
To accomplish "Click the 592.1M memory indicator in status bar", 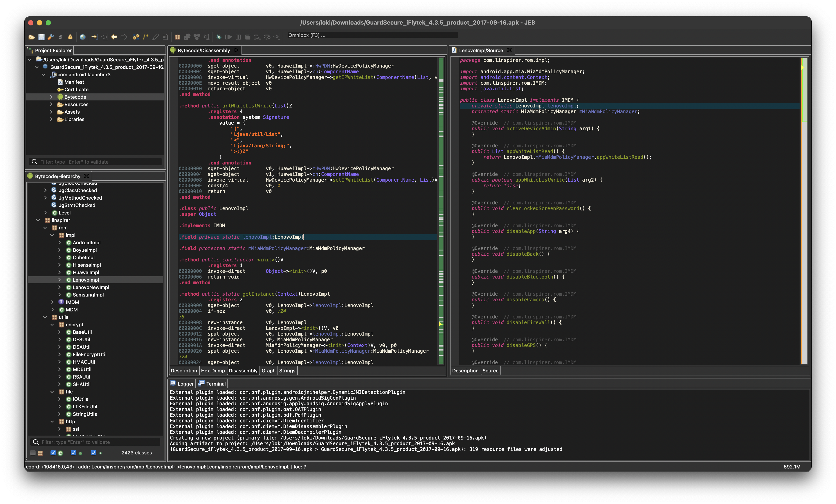I will [792, 467].
